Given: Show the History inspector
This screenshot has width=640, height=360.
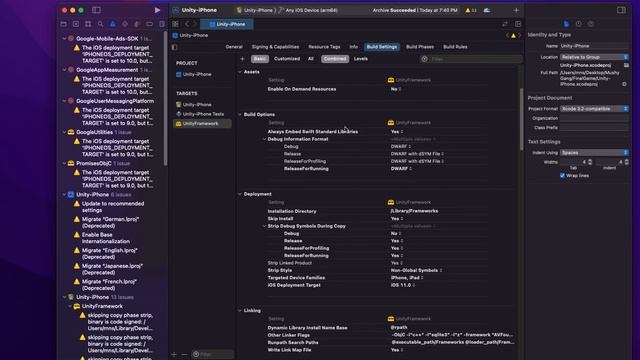Looking at the screenshot, I should pos(578,24).
